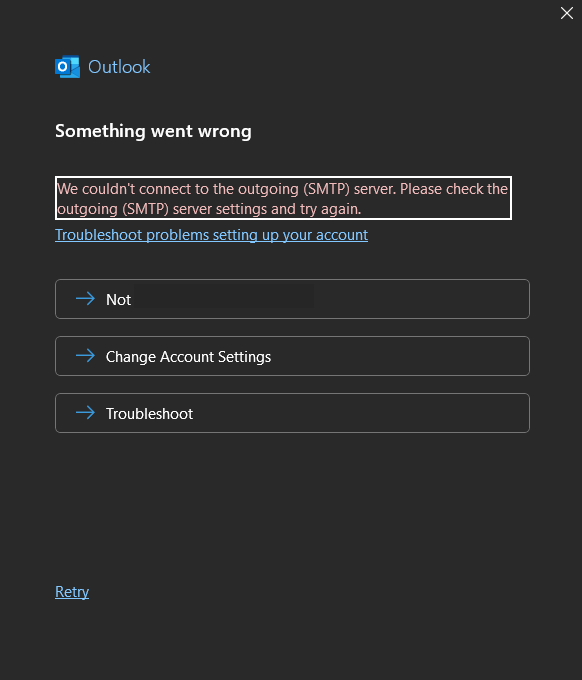Select the SMTP server error message text
The height and width of the screenshot is (680, 582).
click(x=283, y=198)
